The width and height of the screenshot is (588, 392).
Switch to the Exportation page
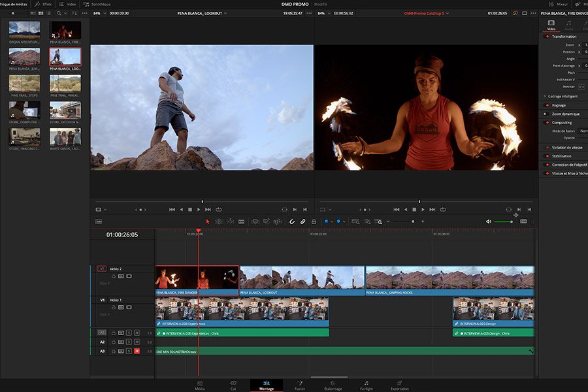point(399,385)
